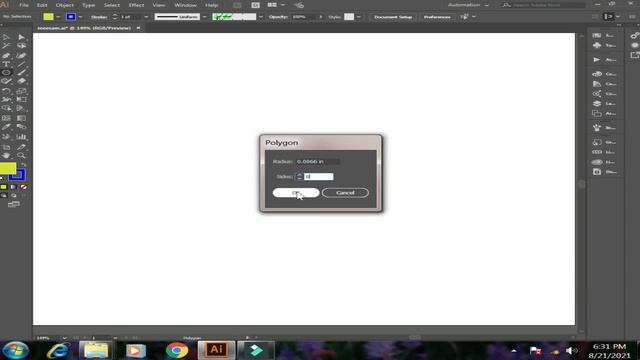
Task: Click the Swap Fill and Stroke arrow
Action: point(23,165)
